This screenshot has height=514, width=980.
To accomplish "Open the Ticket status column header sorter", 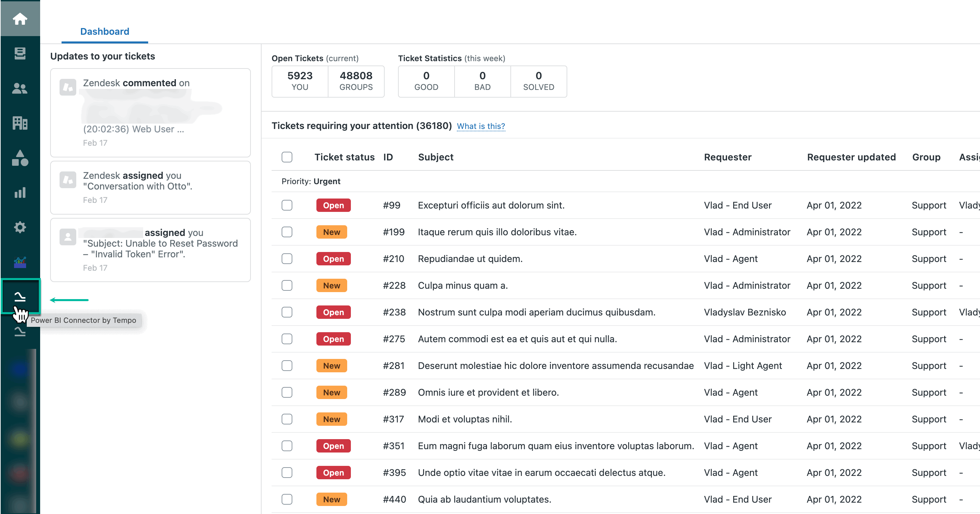I will coord(344,157).
